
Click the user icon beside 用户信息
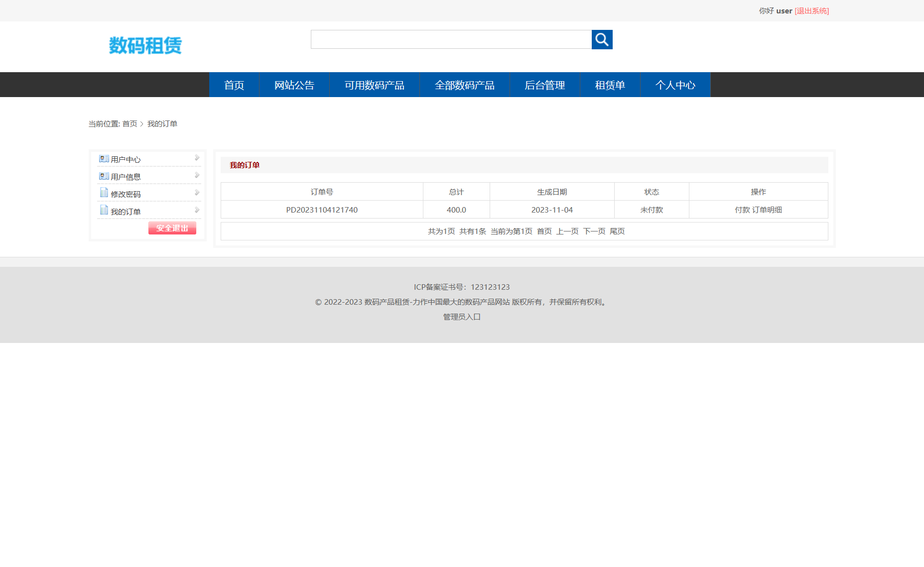(104, 175)
